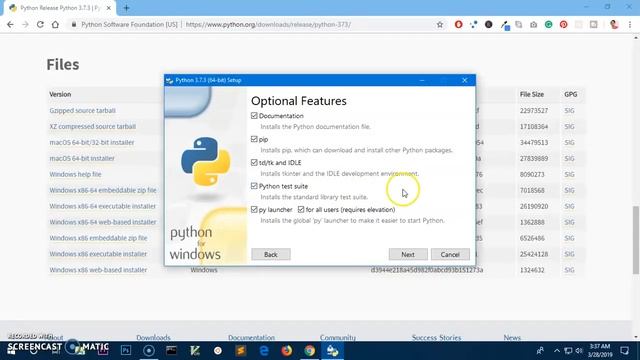The height and width of the screenshot is (360, 640).
Task: Cancel the Python setup wizard
Action: [450, 254]
